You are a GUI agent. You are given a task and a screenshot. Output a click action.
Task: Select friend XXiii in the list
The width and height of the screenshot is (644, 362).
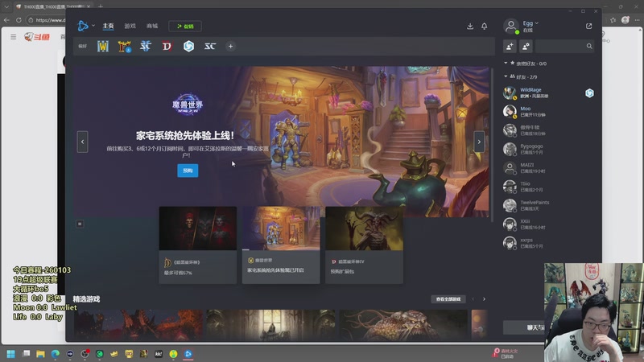pos(548,224)
